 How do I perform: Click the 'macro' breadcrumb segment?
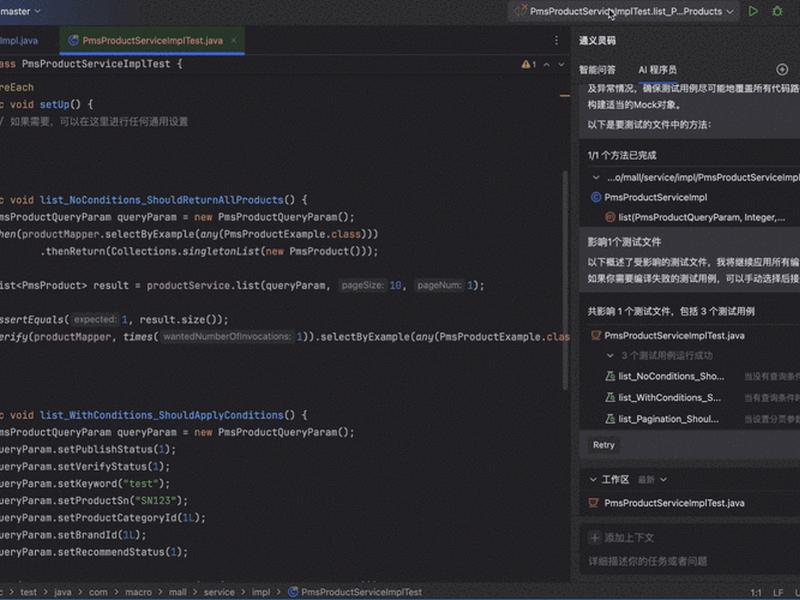(x=138, y=592)
